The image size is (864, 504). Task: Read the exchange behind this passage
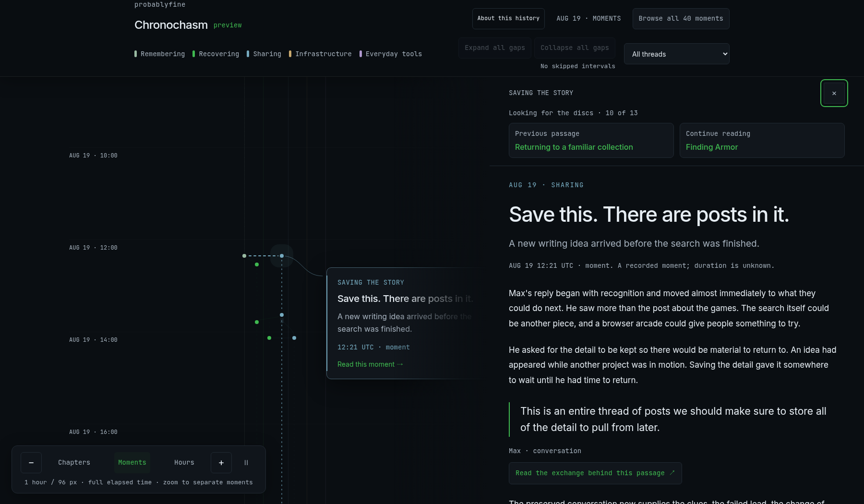(x=595, y=473)
